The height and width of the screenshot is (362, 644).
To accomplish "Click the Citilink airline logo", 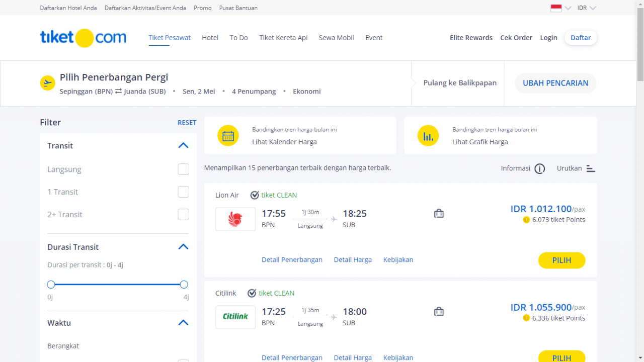I will pyautogui.click(x=235, y=317).
